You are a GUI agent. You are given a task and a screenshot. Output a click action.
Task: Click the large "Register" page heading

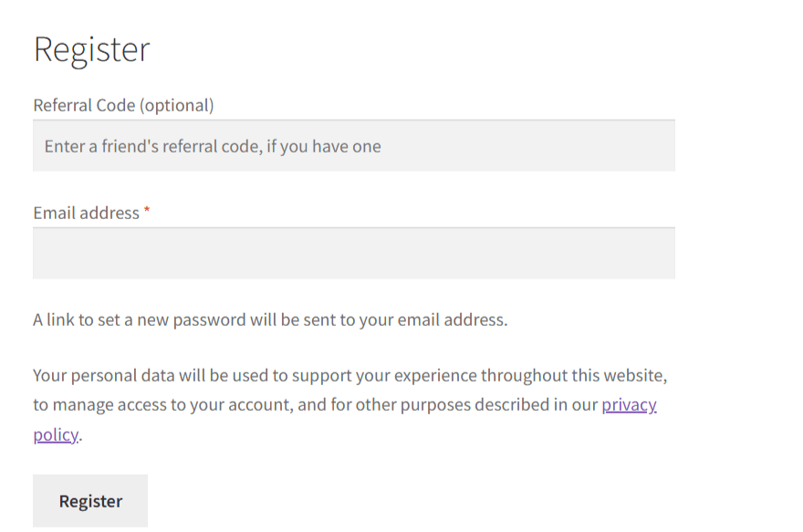91,50
